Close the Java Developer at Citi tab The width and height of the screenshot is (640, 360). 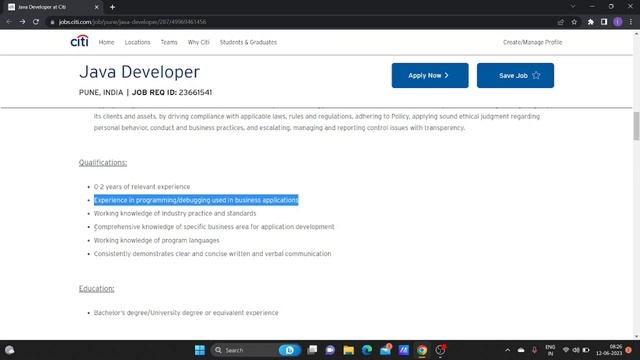pyautogui.click(x=97, y=7)
